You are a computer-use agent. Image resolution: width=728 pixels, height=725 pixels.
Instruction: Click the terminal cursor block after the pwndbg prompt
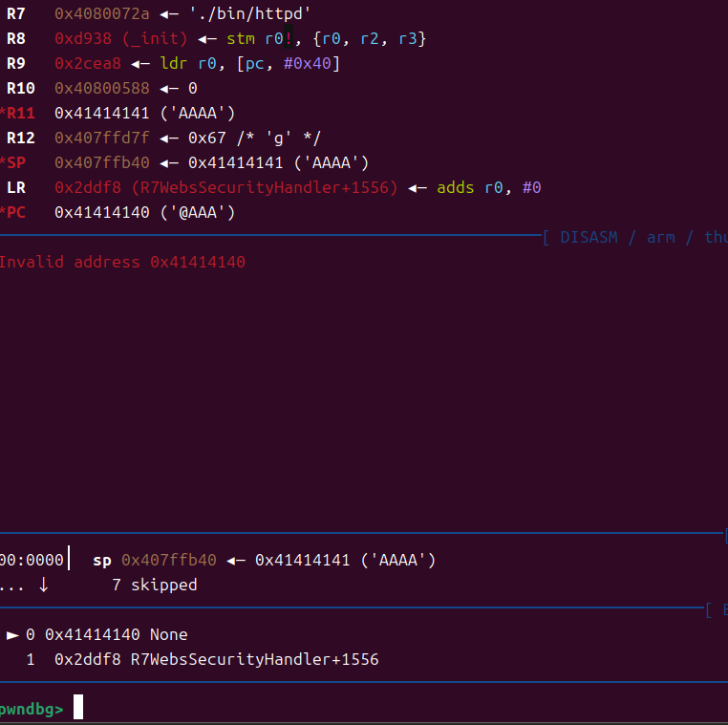[78, 708]
